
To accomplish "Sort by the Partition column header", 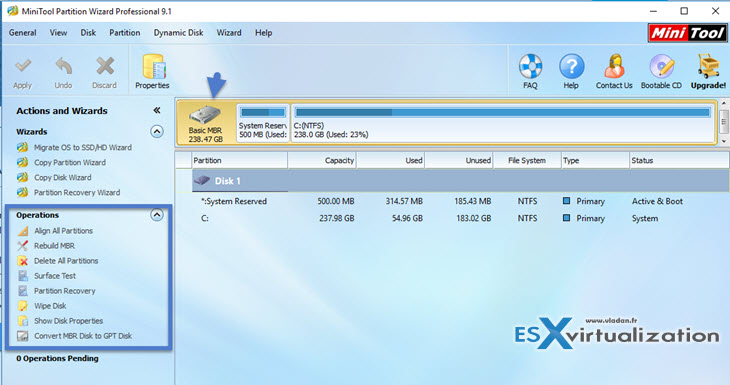I will click(x=240, y=160).
